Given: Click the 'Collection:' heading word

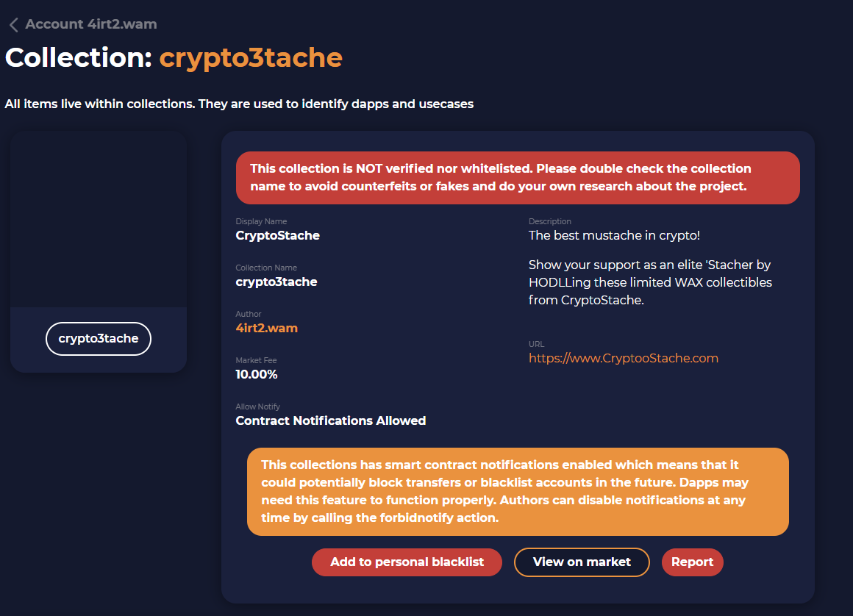Looking at the screenshot, I should [79, 57].
